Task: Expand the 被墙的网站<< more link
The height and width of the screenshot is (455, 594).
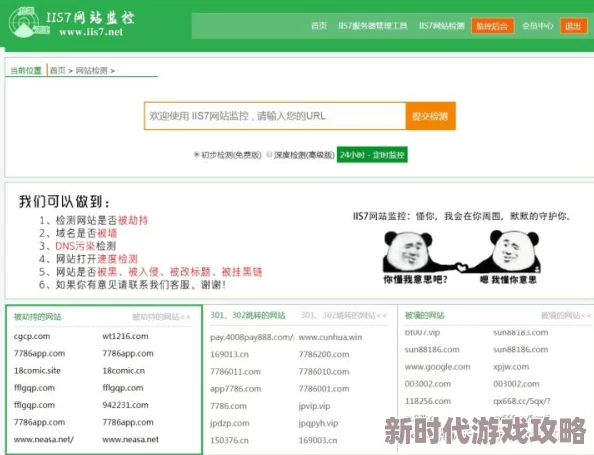Action: tap(566, 315)
